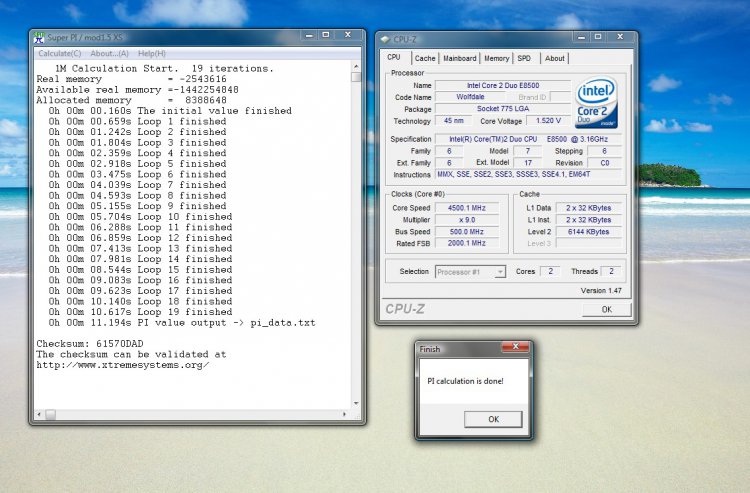This screenshot has height=493, width=750.
Task: Click the Super PI vertical scrollbar down arrow
Action: (356, 403)
